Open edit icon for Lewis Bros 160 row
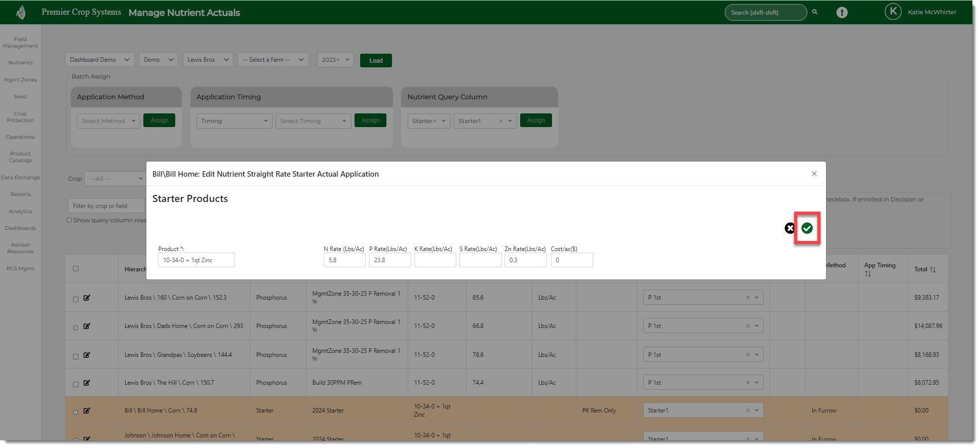The width and height of the screenshot is (980, 448). click(x=87, y=298)
